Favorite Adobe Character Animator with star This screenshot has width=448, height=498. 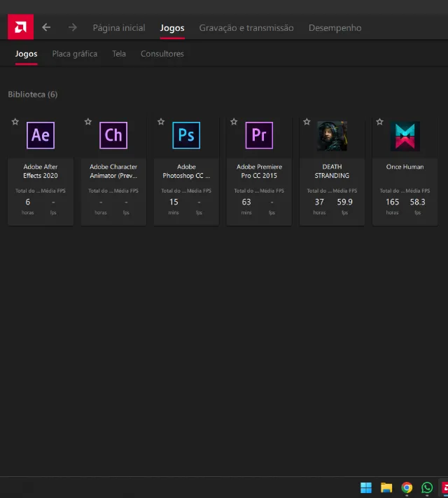coord(88,122)
